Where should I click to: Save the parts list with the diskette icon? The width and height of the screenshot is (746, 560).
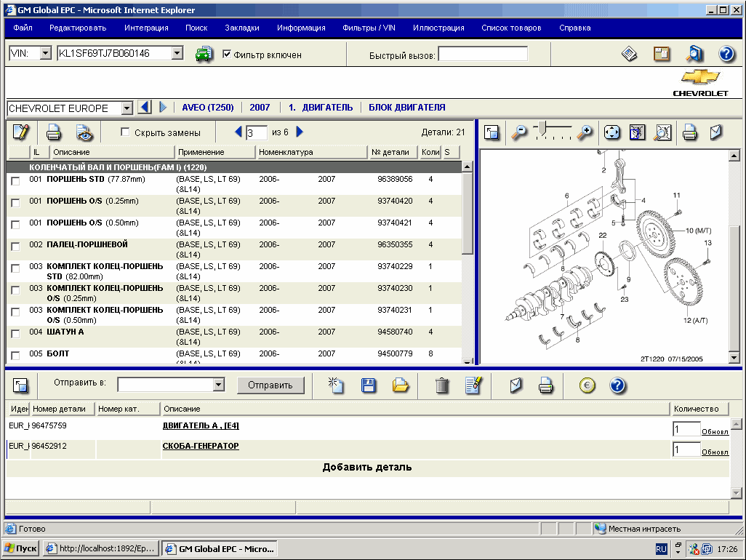pyautogui.click(x=369, y=385)
